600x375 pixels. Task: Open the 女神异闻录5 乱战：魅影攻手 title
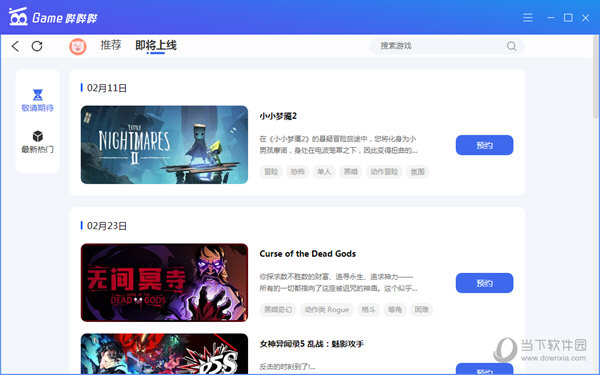click(x=311, y=344)
